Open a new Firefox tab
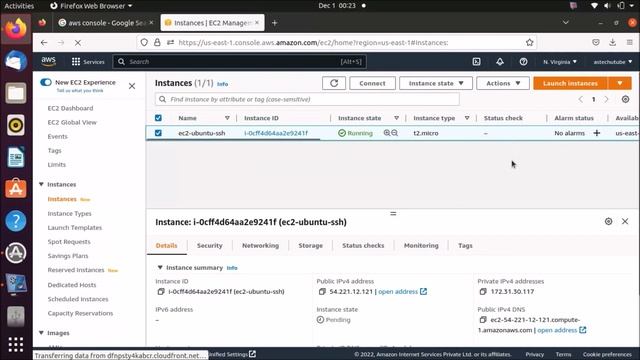Image resolution: width=640 pixels, height=360 pixels. tap(275, 23)
